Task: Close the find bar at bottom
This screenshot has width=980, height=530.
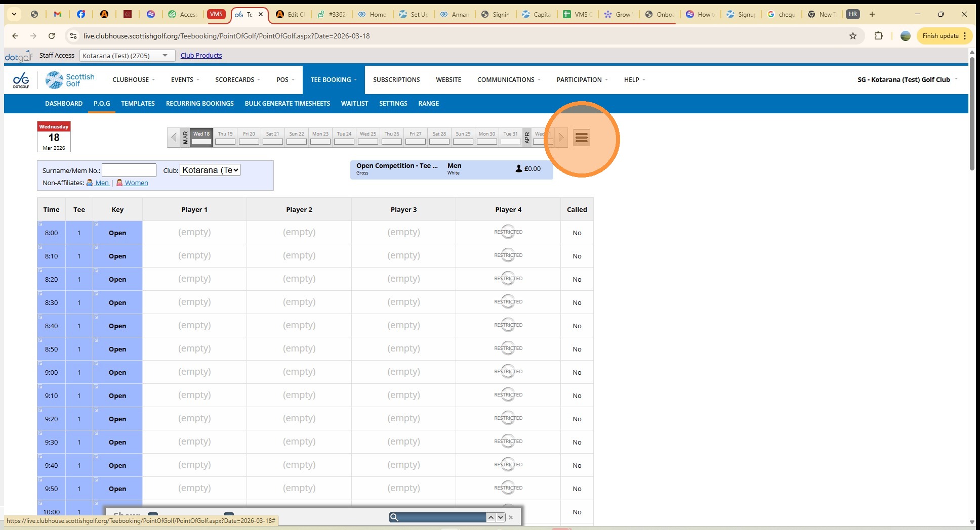Action: coord(511,517)
